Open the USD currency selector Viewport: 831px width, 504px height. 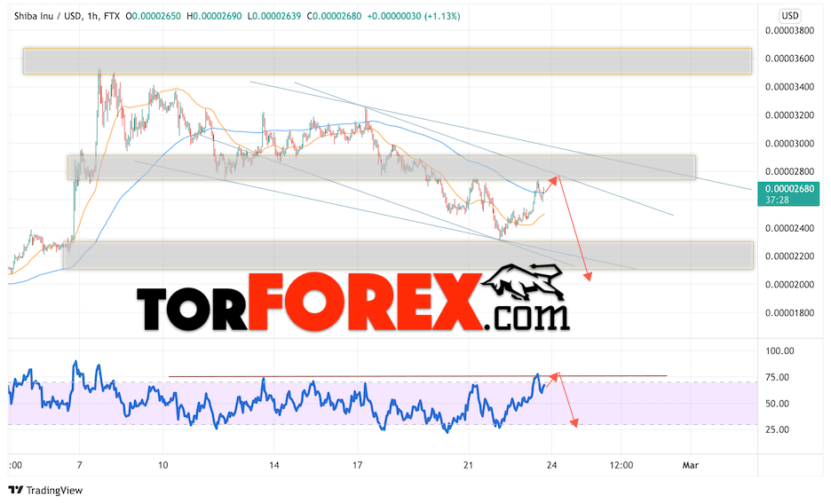tap(789, 16)
